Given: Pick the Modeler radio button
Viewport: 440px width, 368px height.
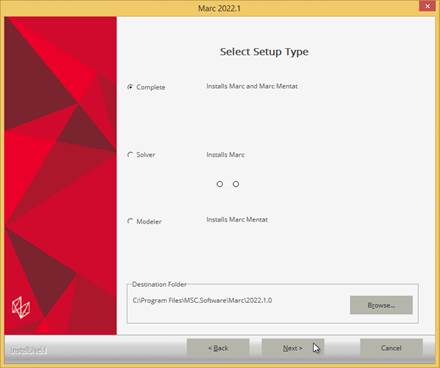Looking at the screenshot, I should point(130,221).
